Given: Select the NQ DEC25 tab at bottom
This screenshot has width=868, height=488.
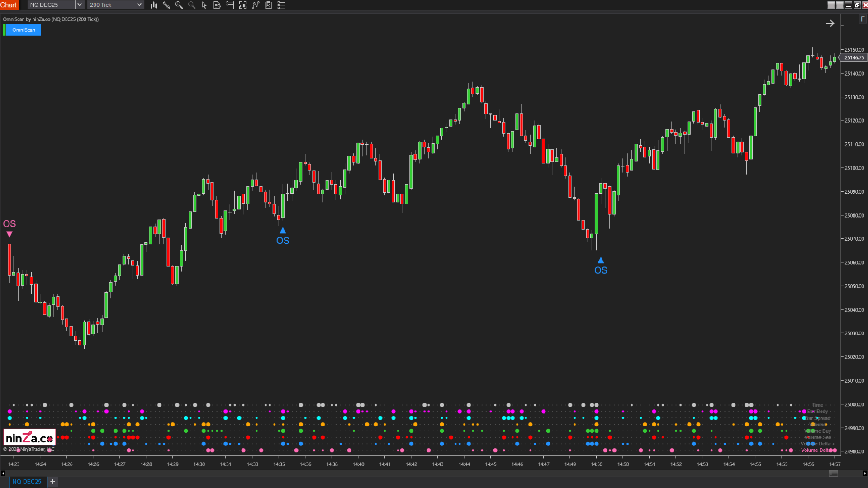Looking at the screenshot, I should click(x=27, y=481).
